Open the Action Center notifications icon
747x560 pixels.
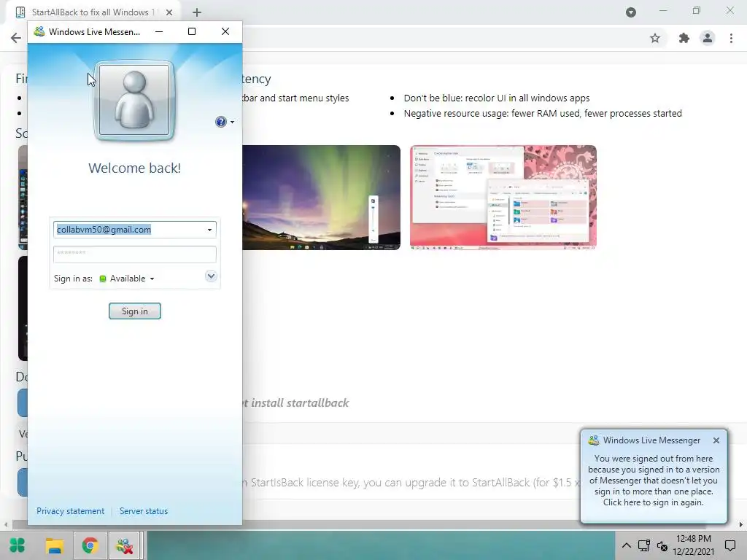[730, 545]
